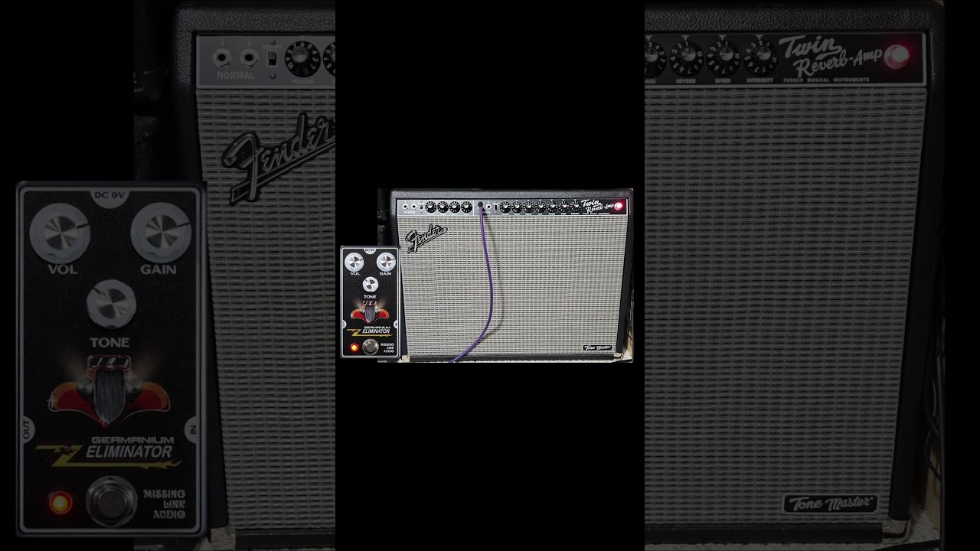This screenshot has height=551, width=980.
Task: Click the 'OUT' jack label on enlarged pedal
Action: click(x=28, y=429)
